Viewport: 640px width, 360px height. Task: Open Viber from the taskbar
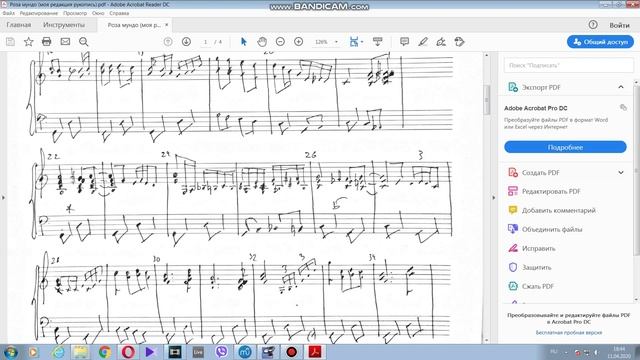[x=221, y=351]
